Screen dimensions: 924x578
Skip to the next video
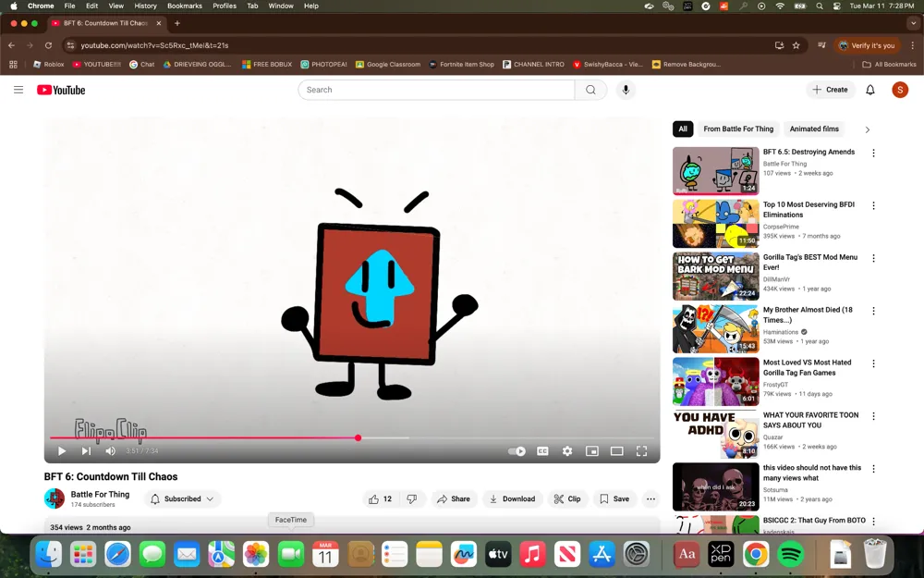[86, 451]
